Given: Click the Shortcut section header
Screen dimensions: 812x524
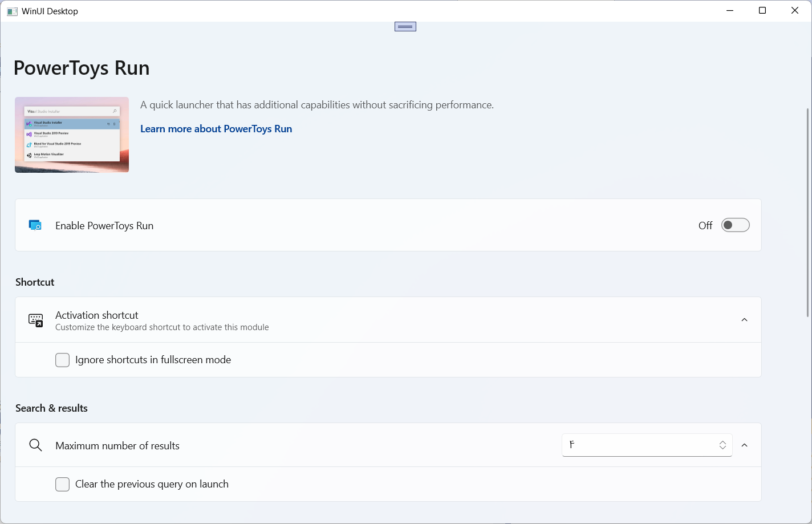Looking at the screenshot, I should pos(35,282).
